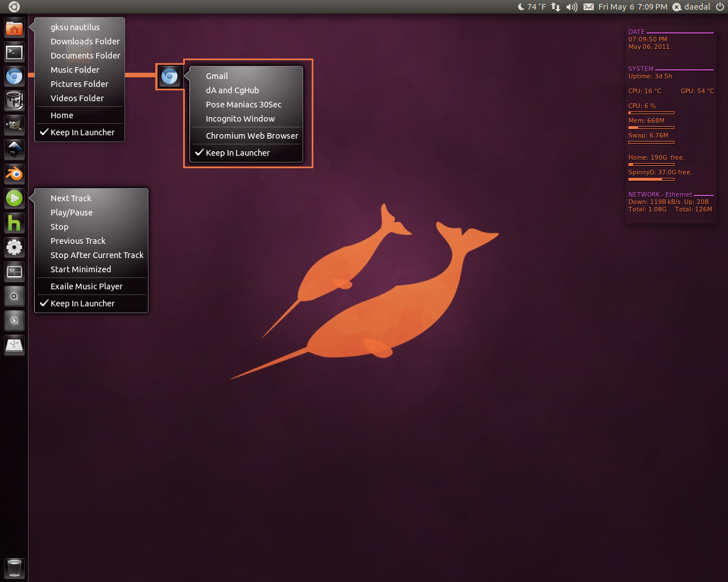This screenshot has width=728, height=582.
Task: Uncheck Keep In Launcher under Exaile Music Player
Action: [91, 304]
